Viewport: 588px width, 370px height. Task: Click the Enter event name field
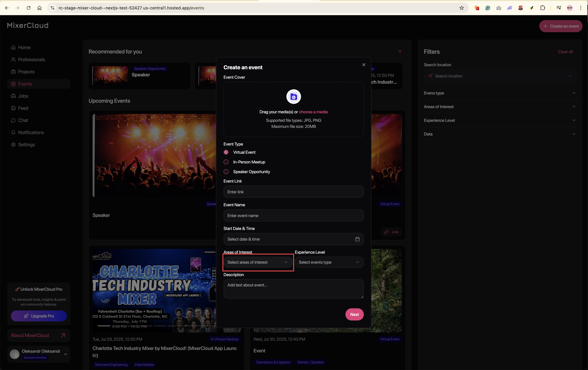point(293,216)
